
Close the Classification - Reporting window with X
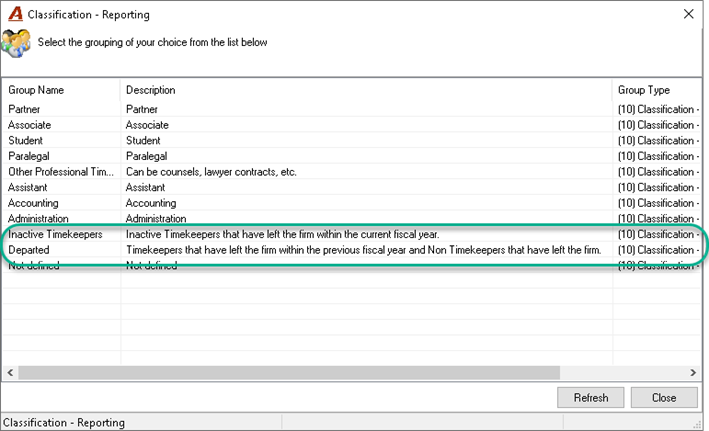point(689,14)
